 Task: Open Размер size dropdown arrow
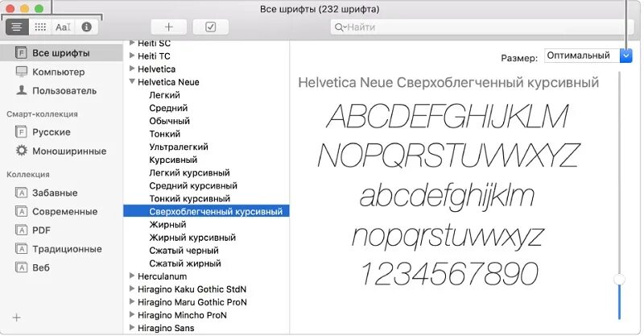(626, 56)
